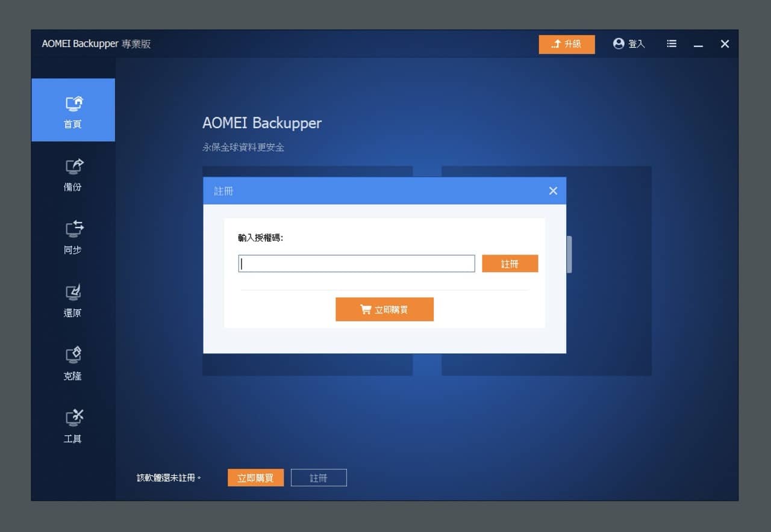The image size is (771, 532).
Task: Click 立即購買 cart button in dialog
Action: 384,309
